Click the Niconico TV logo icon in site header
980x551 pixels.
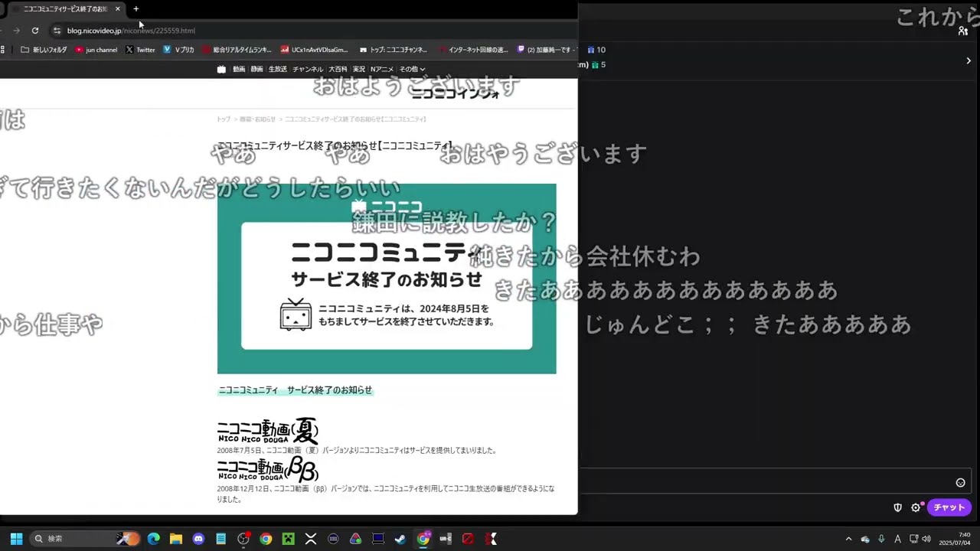tap(221, 69)
